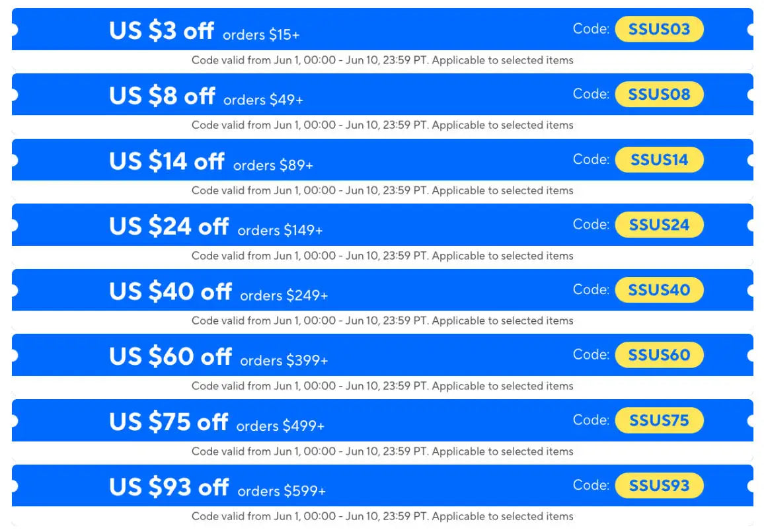Image resolution: width=764 pixels, height=532 pixels.
Task: Open the US $93 off coupon
Action: 169,487
